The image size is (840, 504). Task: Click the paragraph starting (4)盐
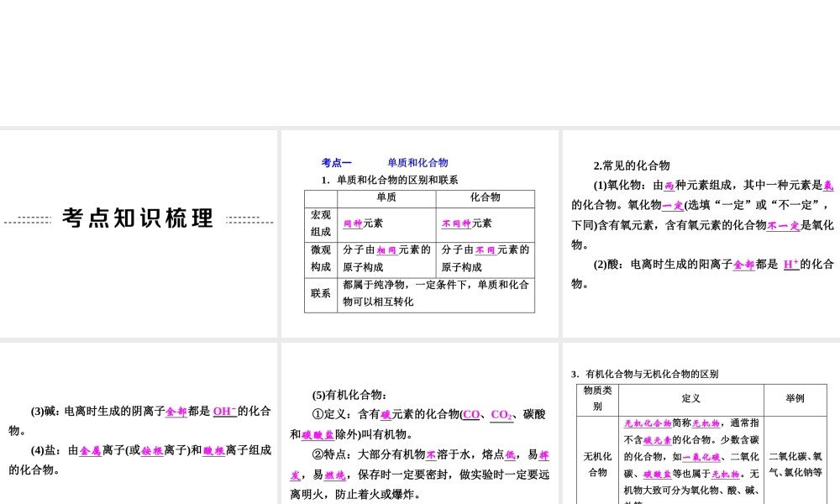139,460
